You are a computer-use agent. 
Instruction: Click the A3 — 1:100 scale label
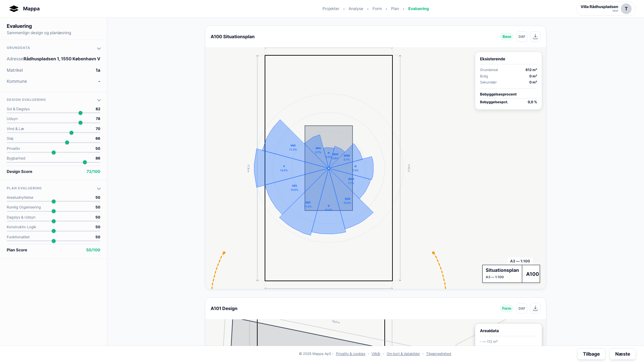pyautogui.click(x=520, y=261)
